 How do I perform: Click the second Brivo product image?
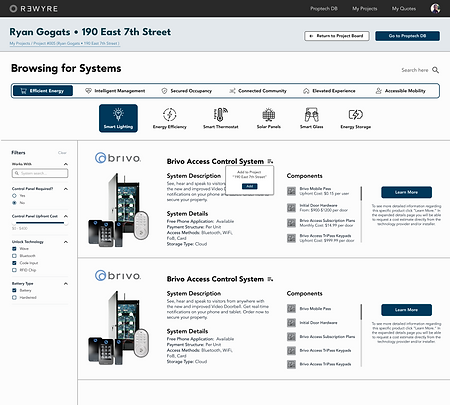[118, 328]
